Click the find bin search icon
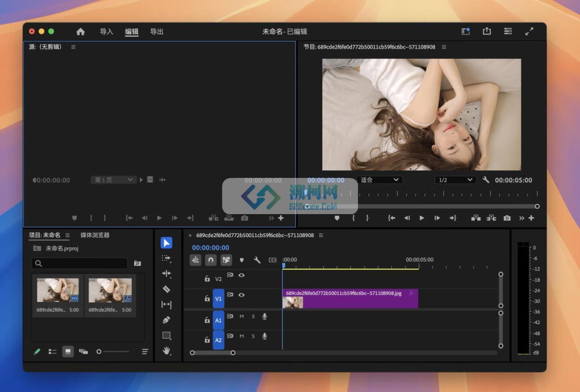This screenshot has width=580, height=392. 137,263
